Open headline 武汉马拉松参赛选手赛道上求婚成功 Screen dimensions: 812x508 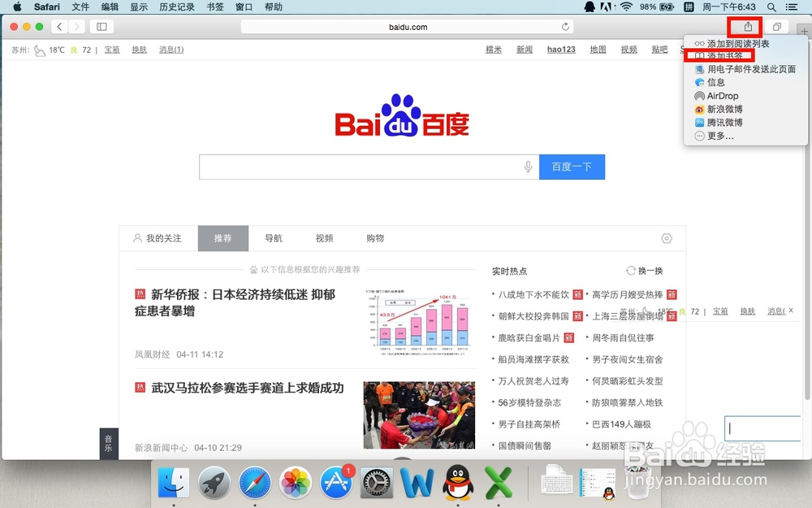pyautogui.click(x=247, y=388)
